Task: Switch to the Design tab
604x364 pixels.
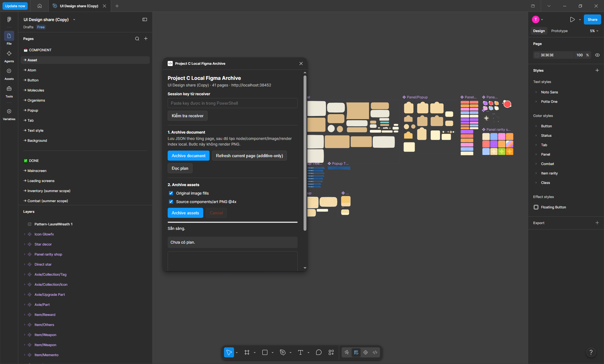Action: tap(539, 31)
